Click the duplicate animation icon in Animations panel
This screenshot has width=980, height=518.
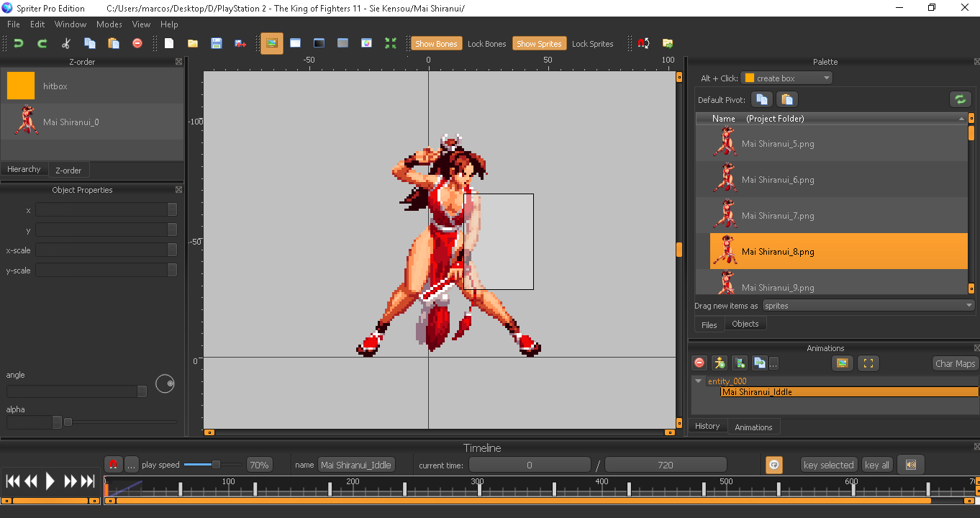point(759,363)
